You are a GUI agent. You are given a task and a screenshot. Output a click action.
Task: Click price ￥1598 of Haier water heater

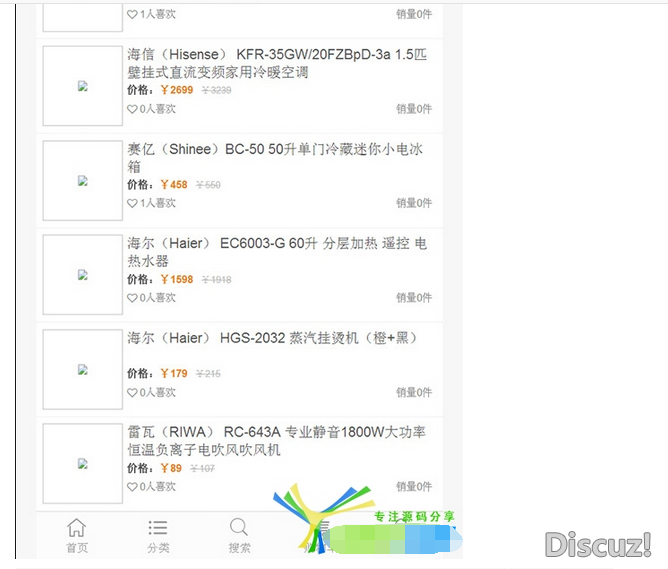(177, 279)
